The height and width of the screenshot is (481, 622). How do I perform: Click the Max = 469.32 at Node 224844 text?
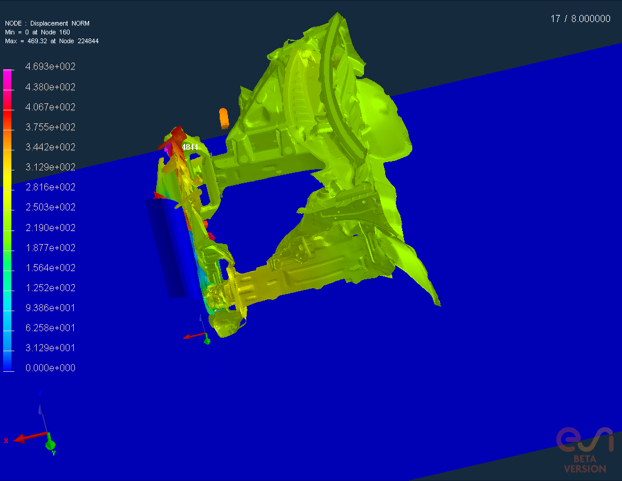click(x=52, y=41)
